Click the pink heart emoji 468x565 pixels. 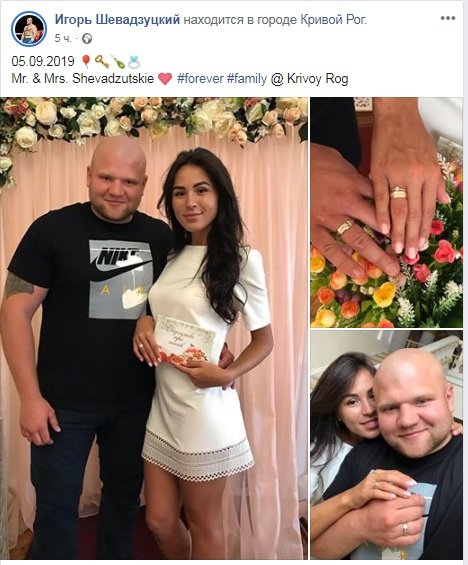click(x=165, y=79)
